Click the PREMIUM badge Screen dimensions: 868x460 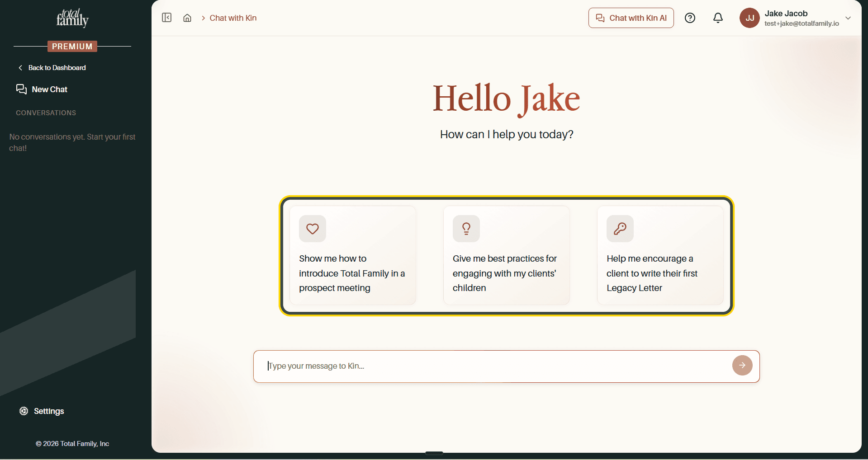pos(72,47)
